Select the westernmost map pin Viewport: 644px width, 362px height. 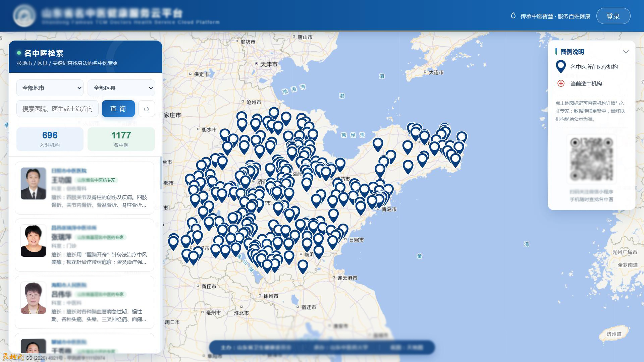173,242
